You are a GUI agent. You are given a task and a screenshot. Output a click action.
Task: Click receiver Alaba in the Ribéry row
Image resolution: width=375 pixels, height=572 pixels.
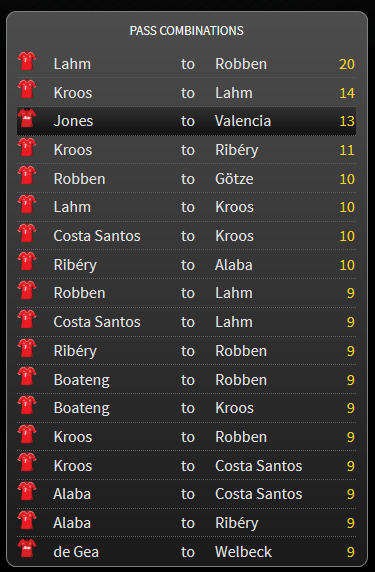233,265
